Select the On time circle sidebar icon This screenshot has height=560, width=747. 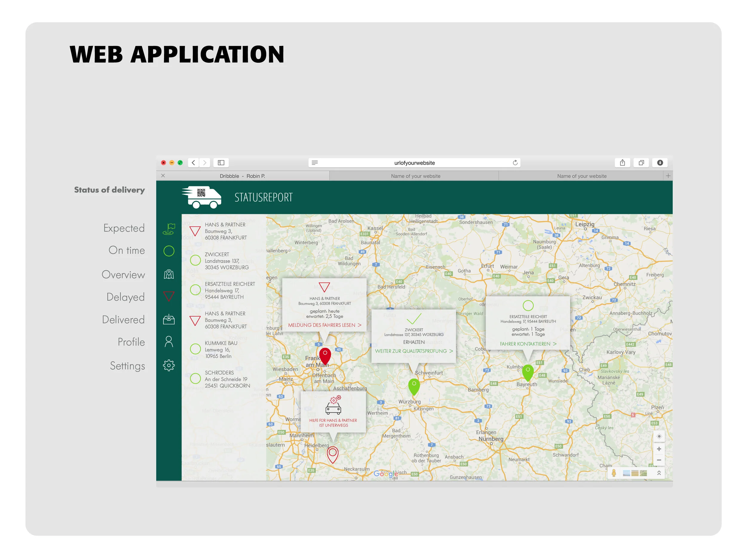click(x=169, y=251)
